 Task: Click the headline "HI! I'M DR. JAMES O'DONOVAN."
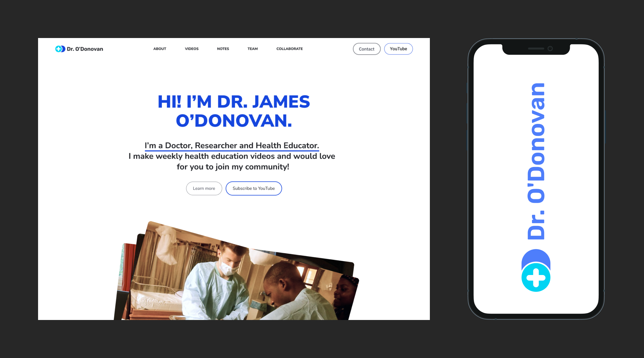click(234, 111)
